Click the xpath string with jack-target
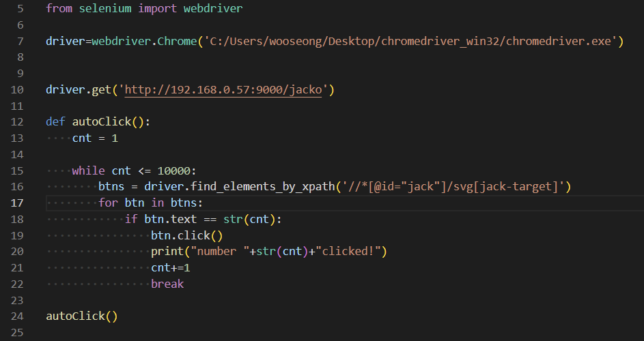The width and height of the screenshot is (644, 341). click(x=453, y=186)
